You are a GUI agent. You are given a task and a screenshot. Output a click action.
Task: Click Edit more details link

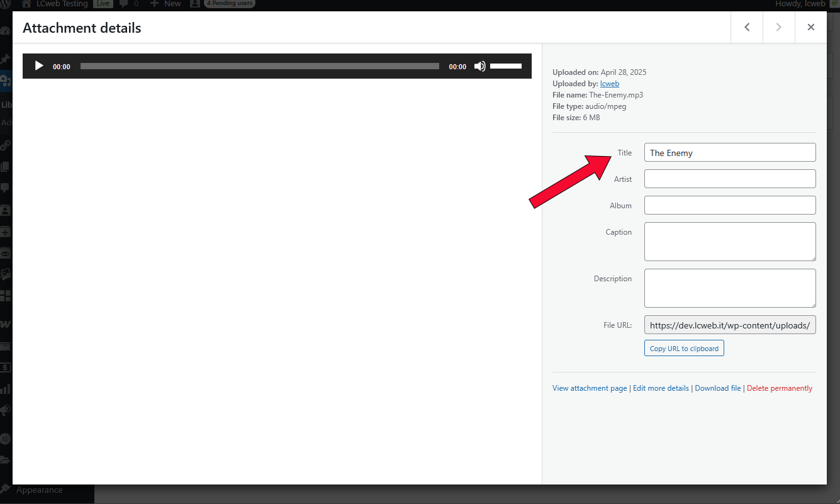(661, 388)
